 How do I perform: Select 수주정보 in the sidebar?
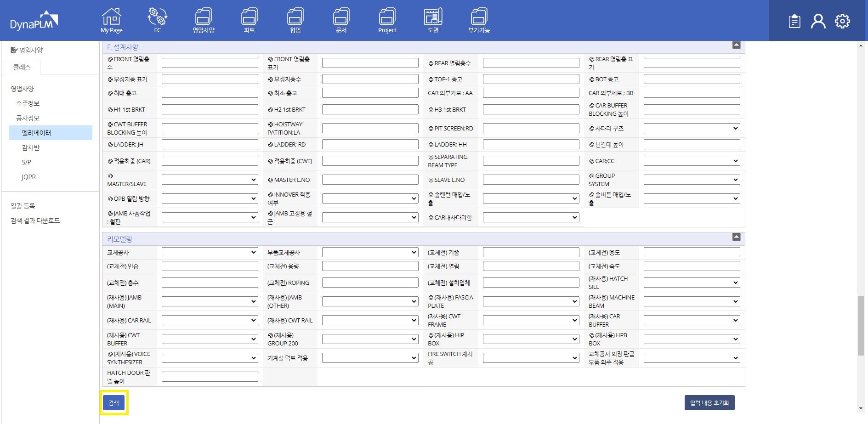tap(28, 103)
